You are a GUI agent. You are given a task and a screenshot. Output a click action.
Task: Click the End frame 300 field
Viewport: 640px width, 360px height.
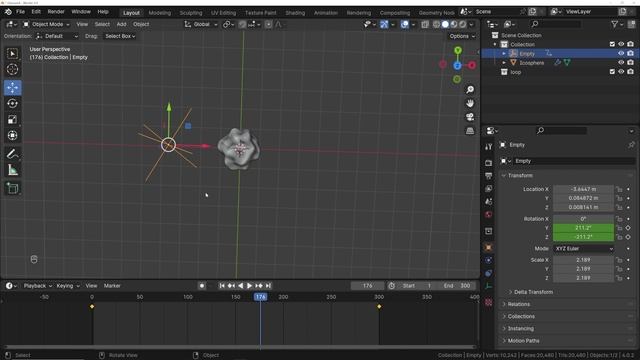pyautogui.click(x=457, y=286)
